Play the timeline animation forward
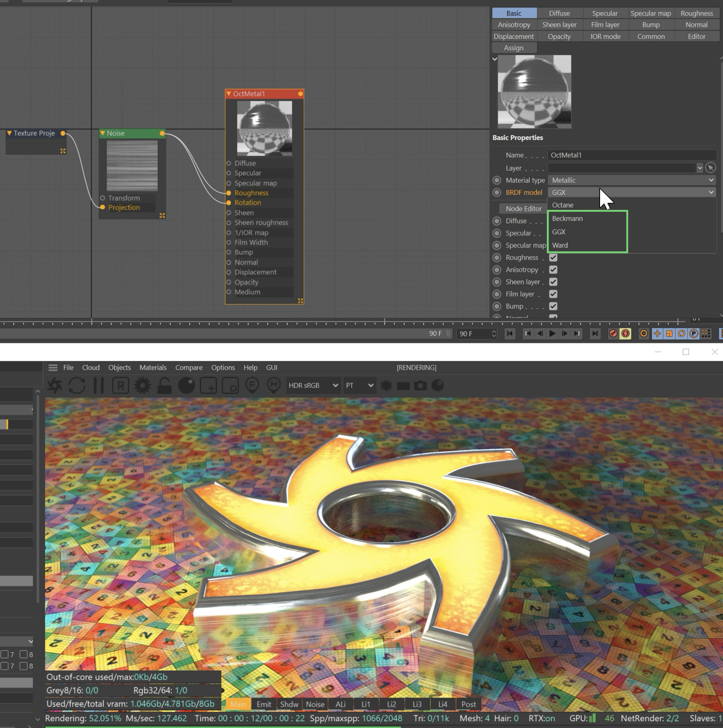The height and width of the screenshot is (728, 723). [552, 333]
